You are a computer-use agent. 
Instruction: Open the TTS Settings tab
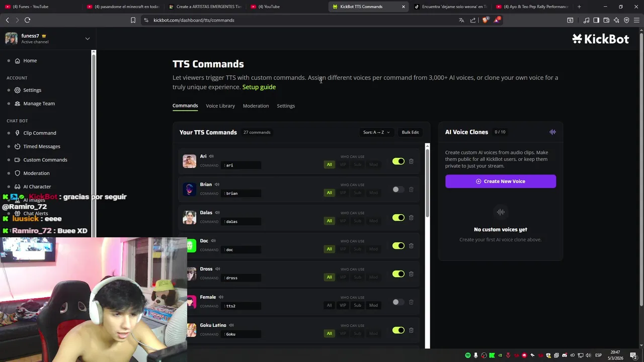[x=286, y=106]
